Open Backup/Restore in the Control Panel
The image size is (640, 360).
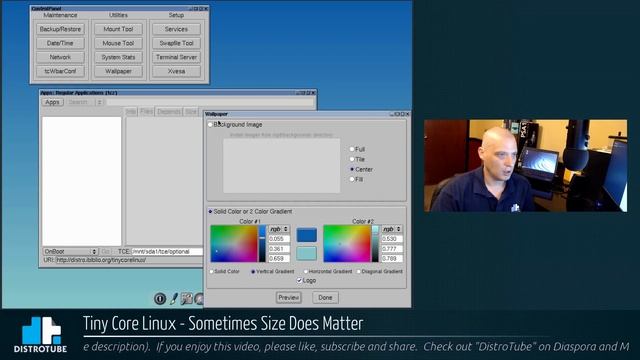pos(60,29)
